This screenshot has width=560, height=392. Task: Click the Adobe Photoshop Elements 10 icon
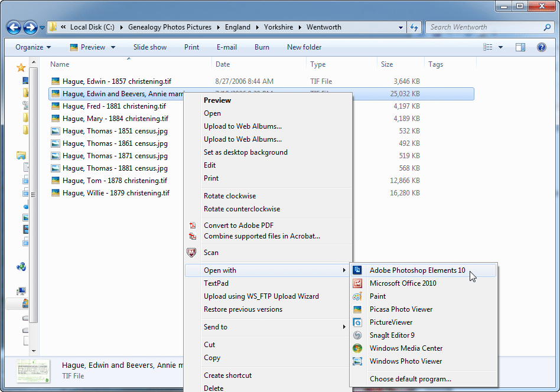pos(357,270)
